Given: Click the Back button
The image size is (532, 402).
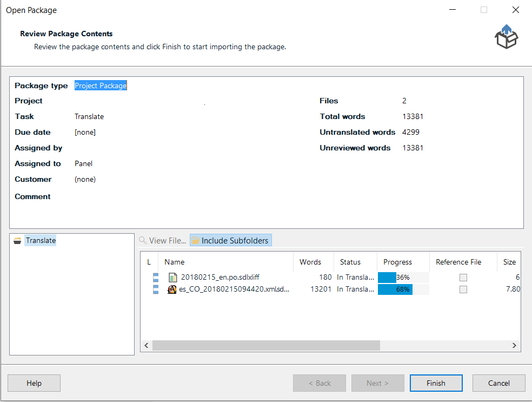Looking at the screenshot, I should 320,383.
